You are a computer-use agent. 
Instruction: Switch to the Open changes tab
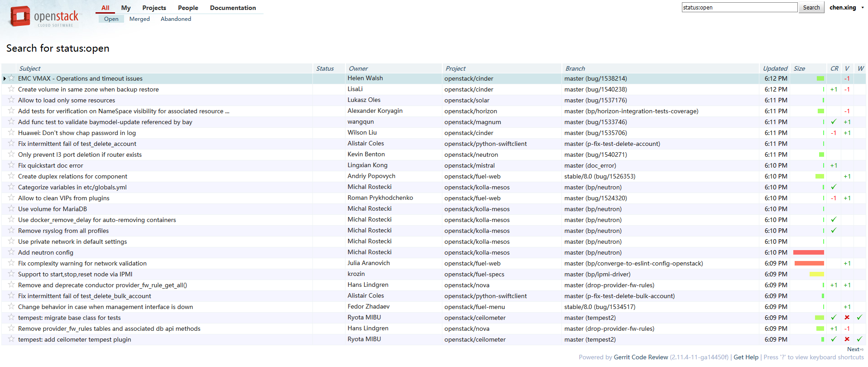(111, 19)
